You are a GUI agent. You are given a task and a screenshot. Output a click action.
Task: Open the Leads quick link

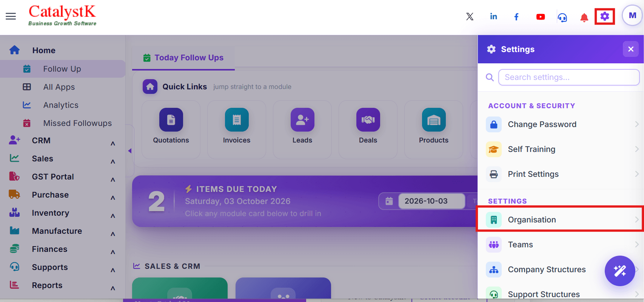tap(302, 129)
